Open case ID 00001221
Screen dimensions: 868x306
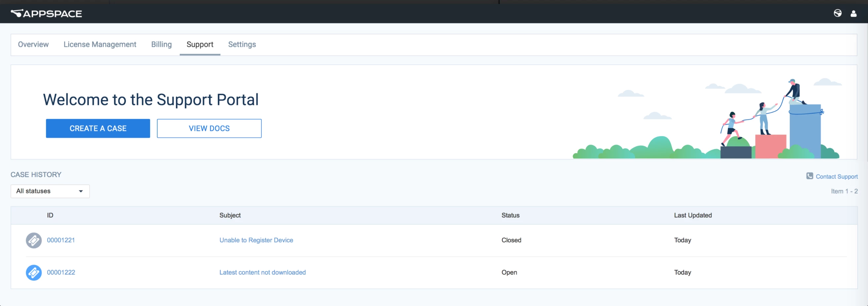[x=61, y=240]
